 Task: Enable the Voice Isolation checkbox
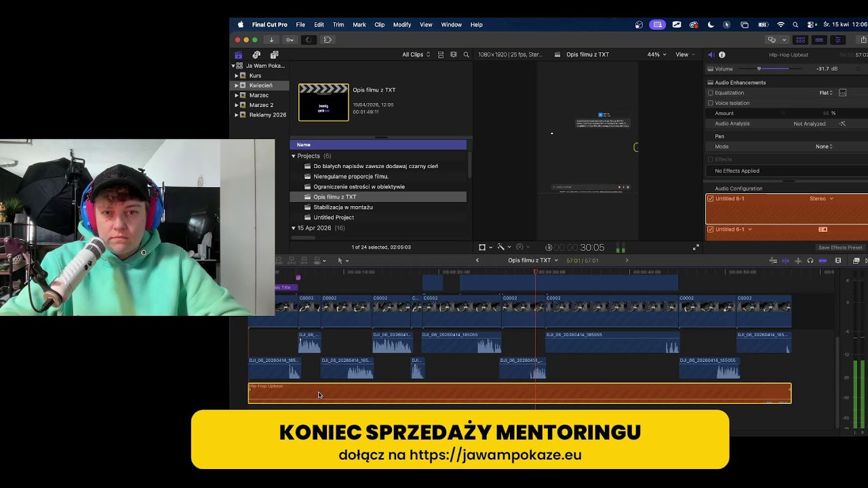pyautogui.click(x=711, y=103)
